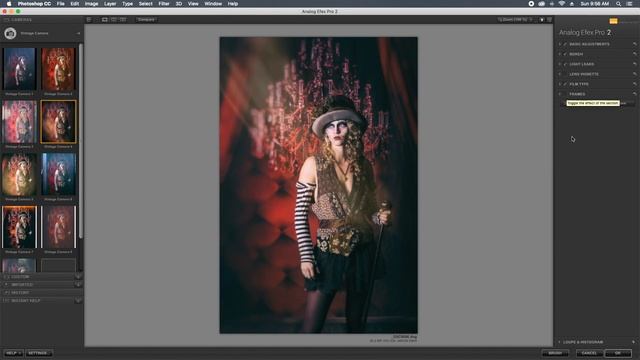The image size is (640, 360).
Task: Open the Filter menu
Action: pyautogui.click(x=164, y=4)
